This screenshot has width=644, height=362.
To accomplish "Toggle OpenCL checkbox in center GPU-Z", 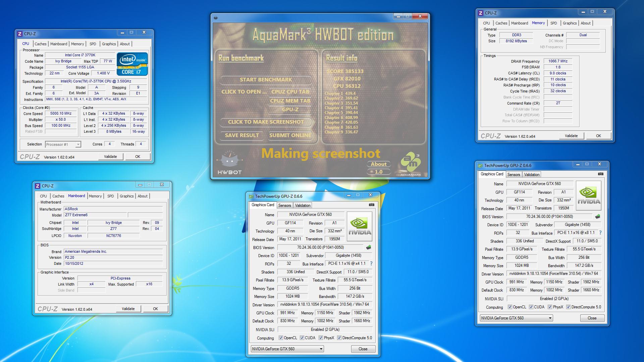I will click(x=281, y=338).
